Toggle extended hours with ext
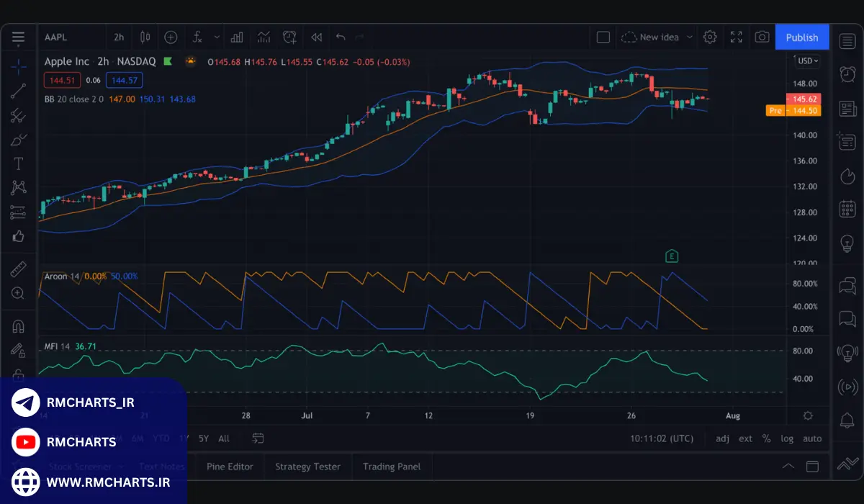The height and width of the screenshot is (504, 864). tap(745, 438)
